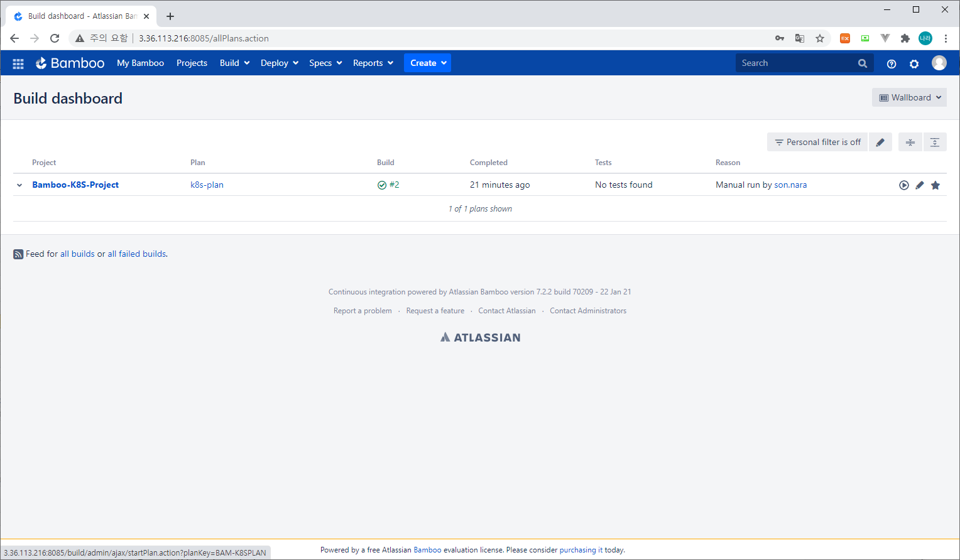Click the successful build checkmark icon
Viewport: 960px width, 560px height.
click(x=382, y=185)
